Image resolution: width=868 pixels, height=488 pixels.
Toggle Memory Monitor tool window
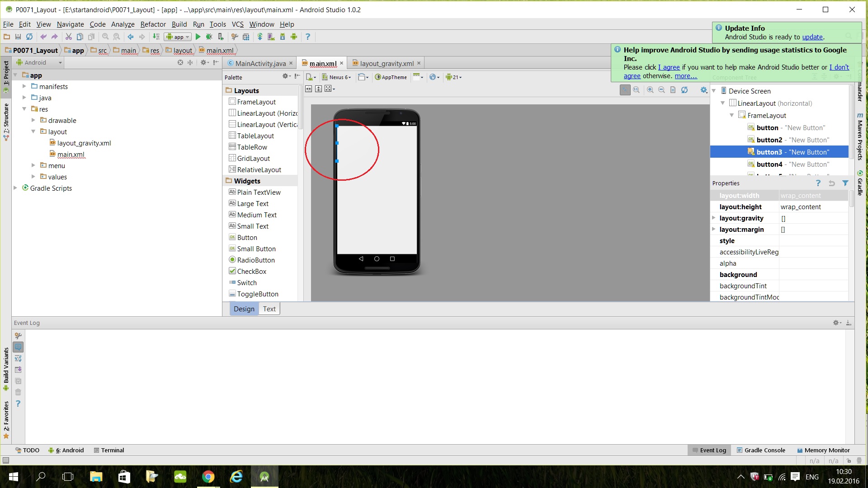point(823,450)
